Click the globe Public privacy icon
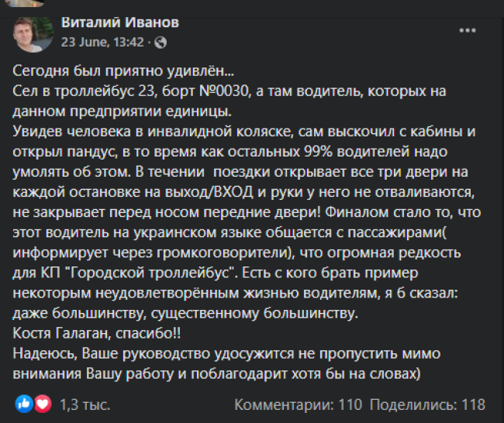The height and width of the screenshot is (423, 504). (x=161, y=43)
